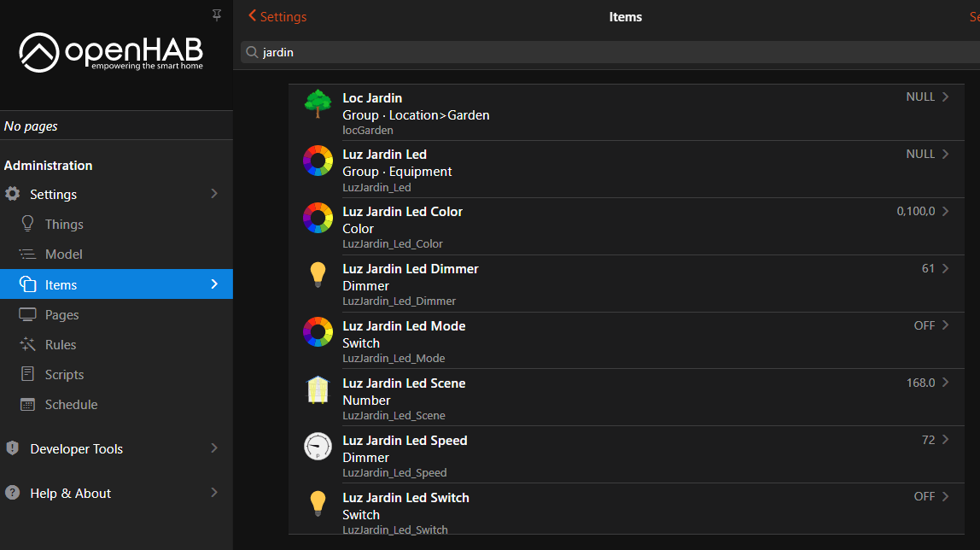Expand the Items sidebar chevron
The image size is (980, 550).
point(214,284)
